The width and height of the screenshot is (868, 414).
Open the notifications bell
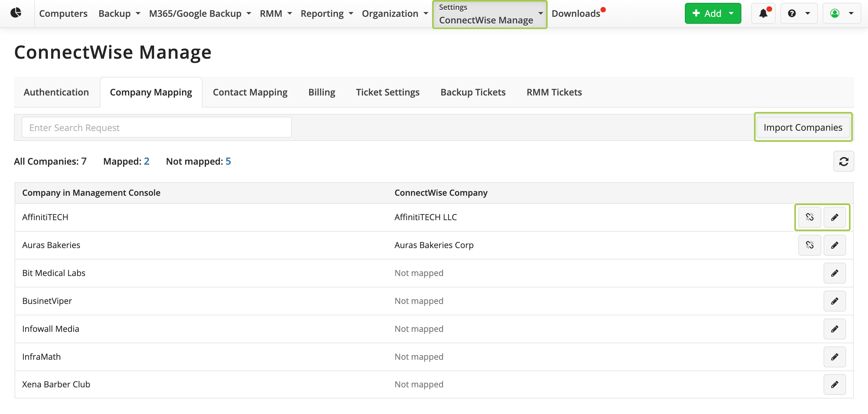(763, 13)
